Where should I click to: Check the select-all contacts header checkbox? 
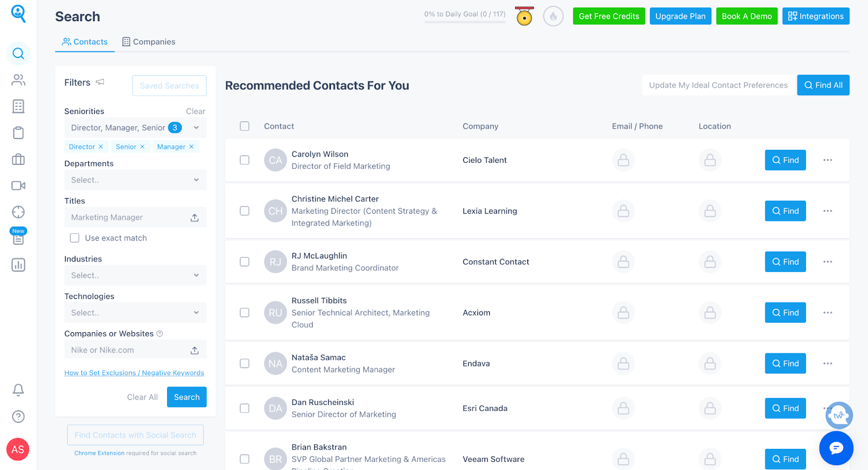(245, 126)
